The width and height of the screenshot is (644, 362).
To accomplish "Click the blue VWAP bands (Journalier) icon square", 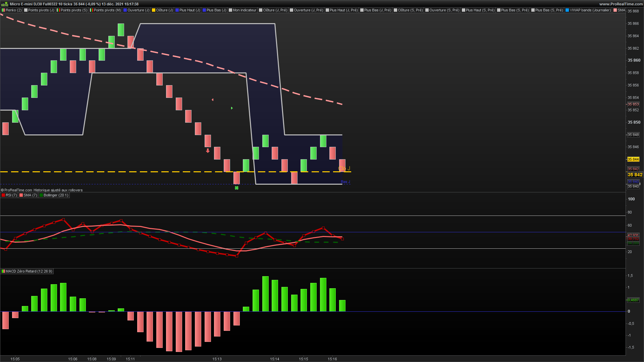I will [x=567, y=10].
